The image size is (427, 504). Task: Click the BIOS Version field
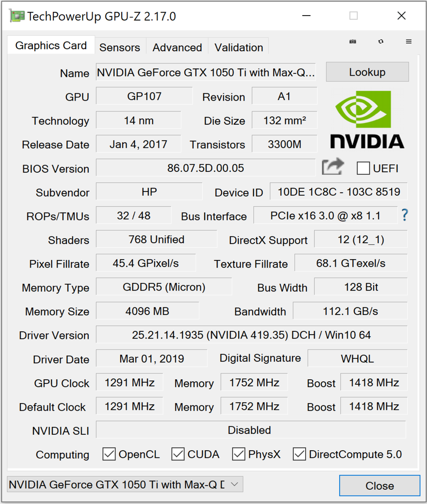pos(206,168)
